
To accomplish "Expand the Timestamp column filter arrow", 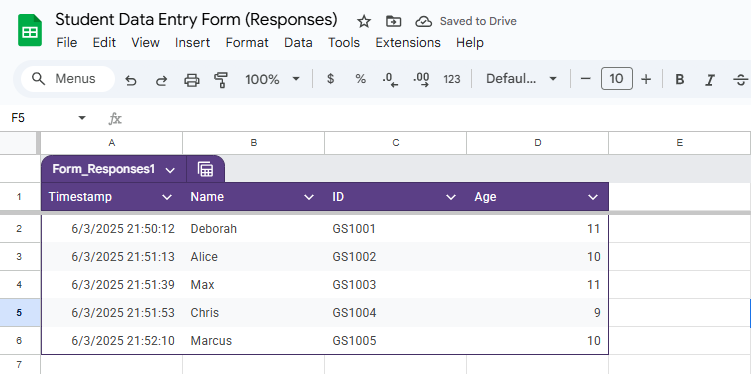I will [167, 197].
